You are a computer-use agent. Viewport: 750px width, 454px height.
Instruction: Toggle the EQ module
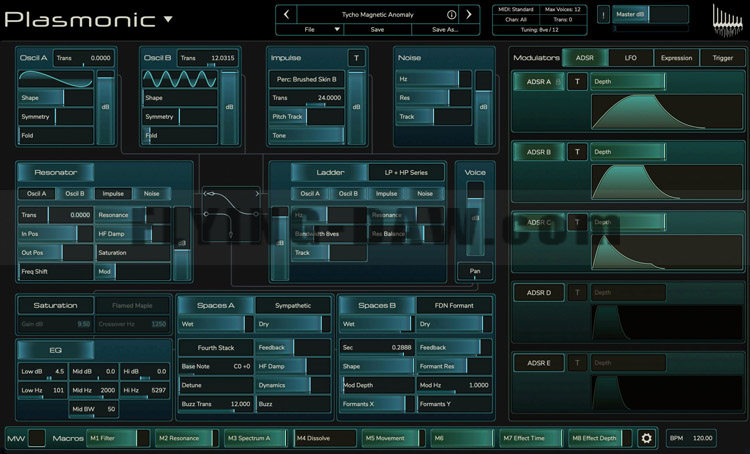click(55, 350)
